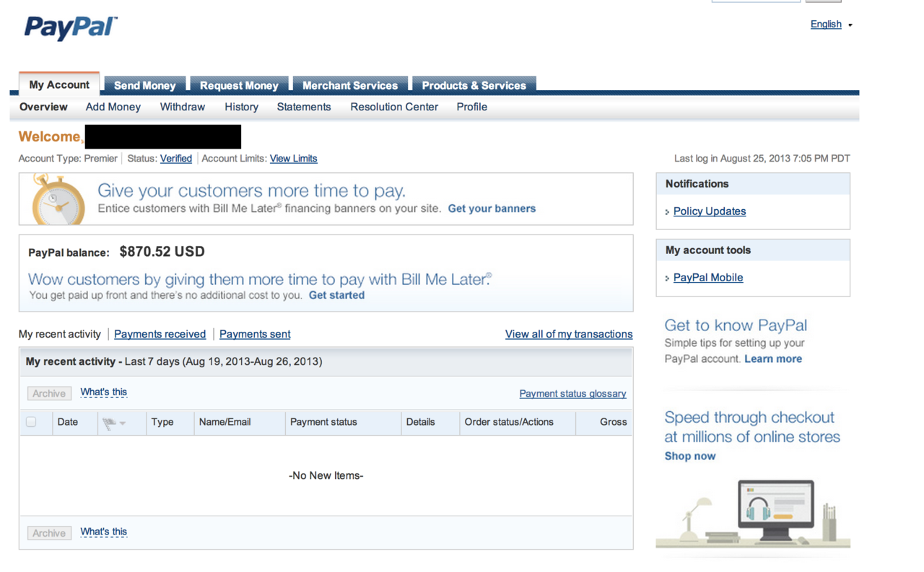This screenshot has width=924, height=572.
Task: Click the Type column header
Action: 162,422
